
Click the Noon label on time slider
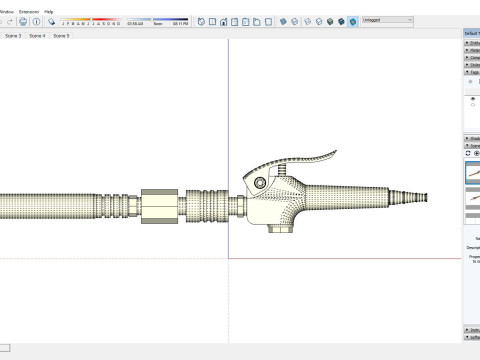tap(158, 24)
